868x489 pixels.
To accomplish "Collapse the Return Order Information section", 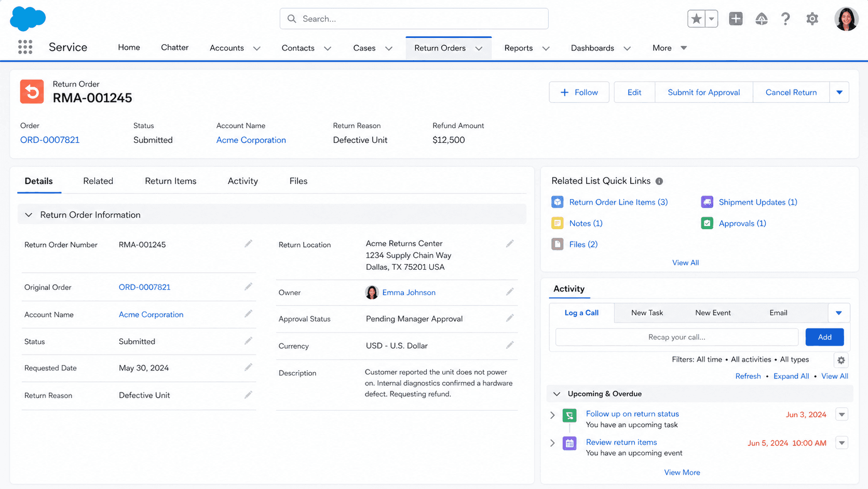I will click(29, 215).
